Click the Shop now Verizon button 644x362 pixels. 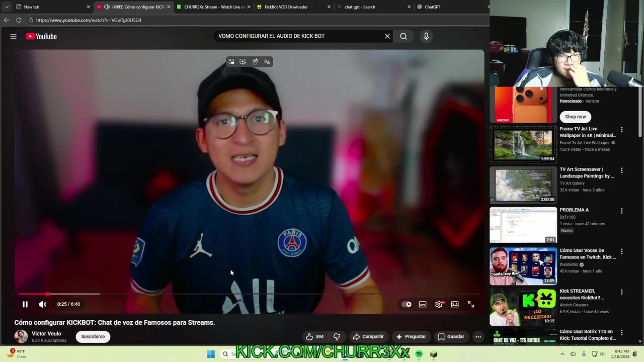(x=575, y=117)
